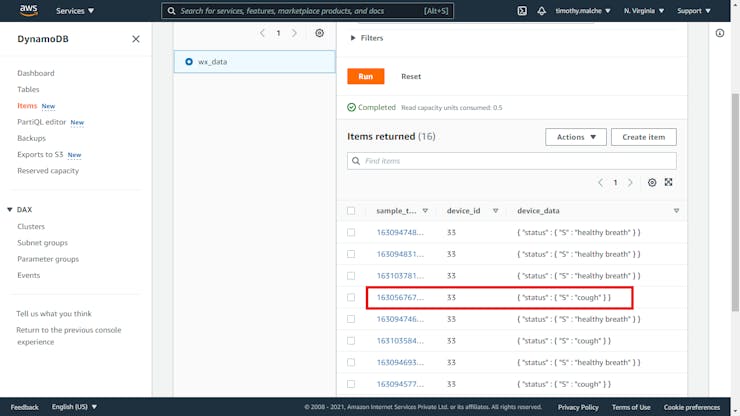The width and height of the screenshot is (740, 416).
Task: Expand items table to full screen
Action: [668, 182]
